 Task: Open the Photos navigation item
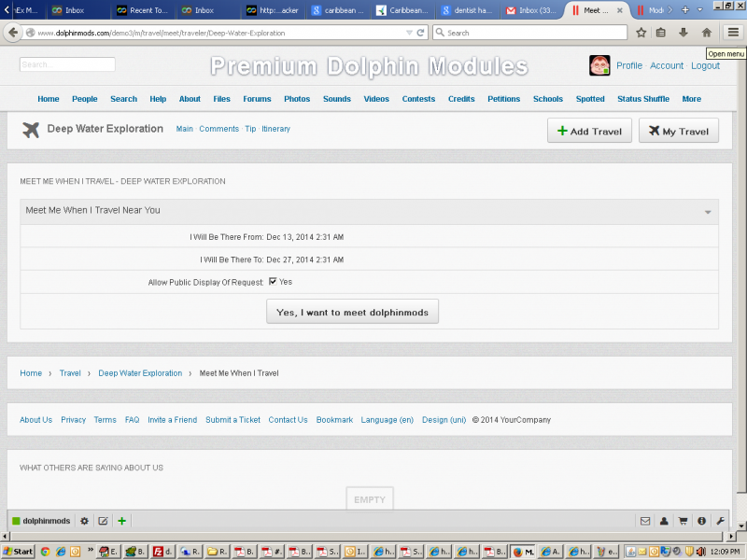pyautogui.click(x=297, y=99)
